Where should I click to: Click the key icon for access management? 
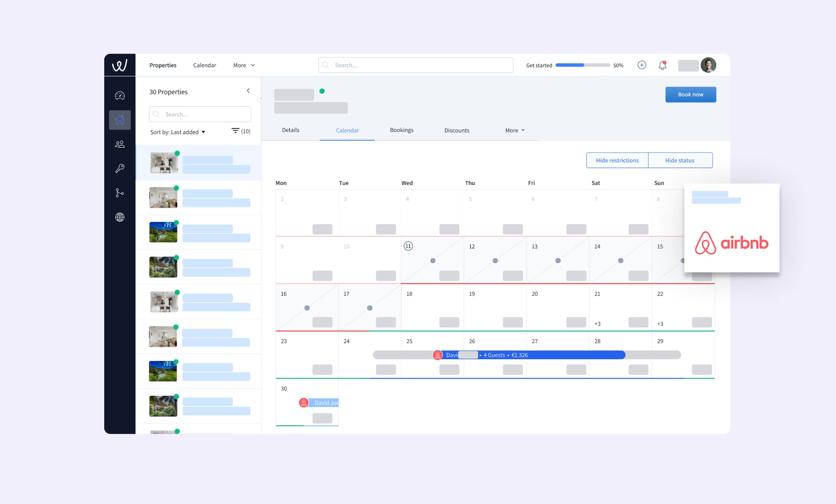120,168
